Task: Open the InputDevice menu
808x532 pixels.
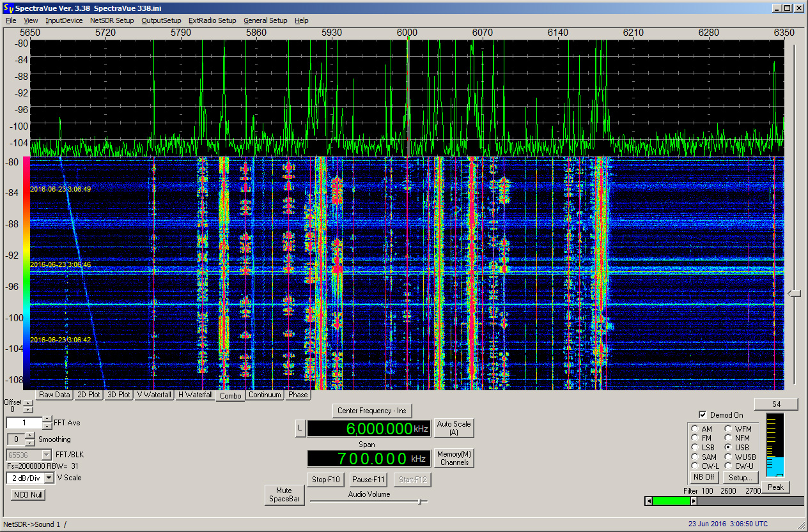Action: point(64,20)
